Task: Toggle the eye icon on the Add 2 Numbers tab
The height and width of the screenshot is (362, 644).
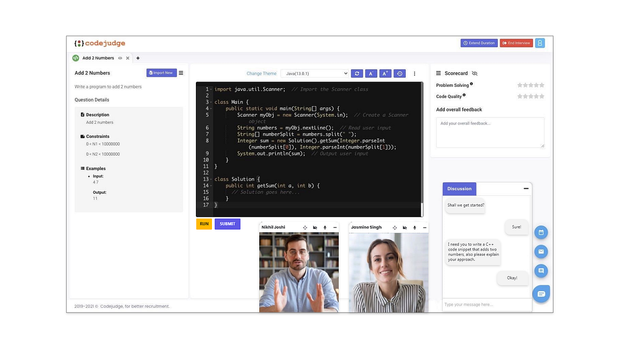Action: 121,58
